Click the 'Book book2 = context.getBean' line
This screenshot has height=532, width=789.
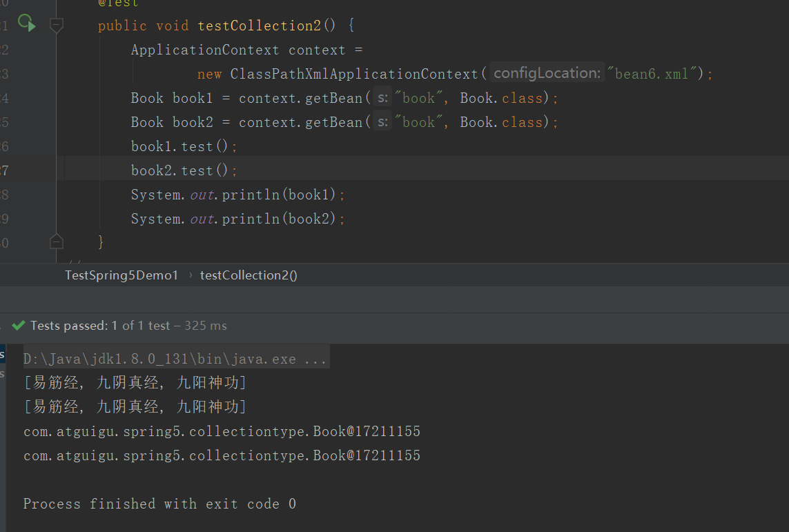(344, 122)
